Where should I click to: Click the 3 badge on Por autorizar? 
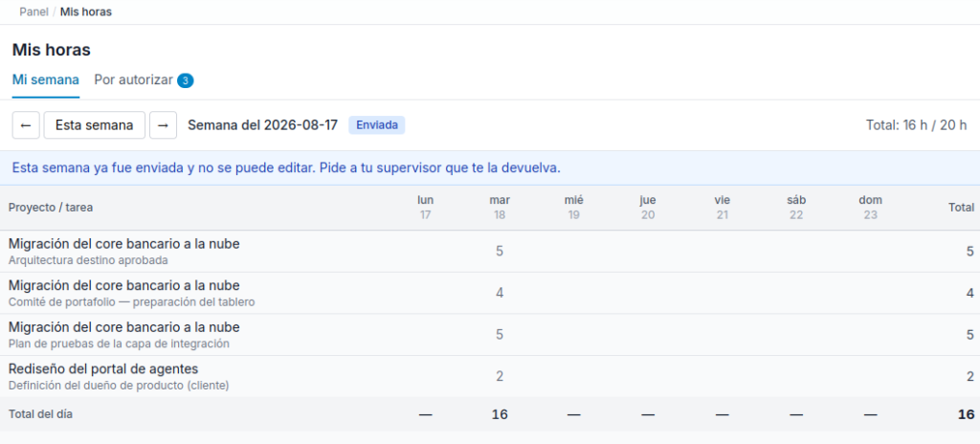pos(186,80)
